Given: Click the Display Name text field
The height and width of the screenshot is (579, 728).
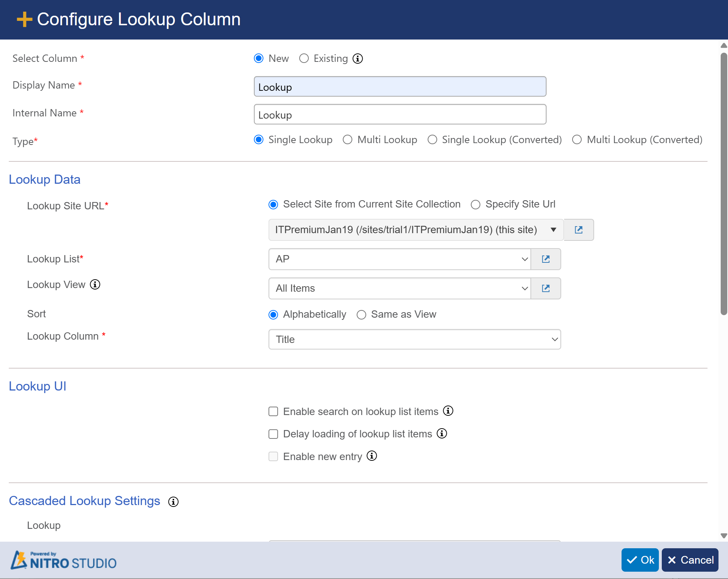Looking at the screenshot, I should (x=400, y=87).
